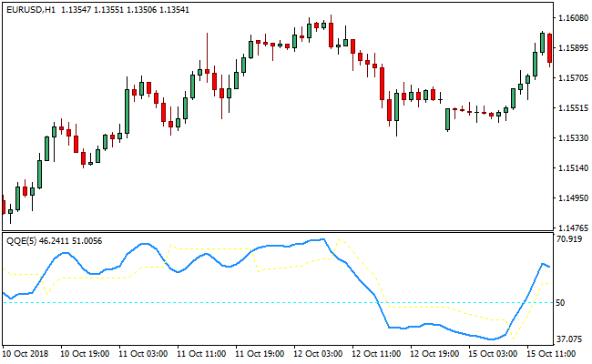Image resolution: width=592 pixels, height=364 pixels.
Task: Click price label 1.16080 on the price axis
Action: pos(573,17)
